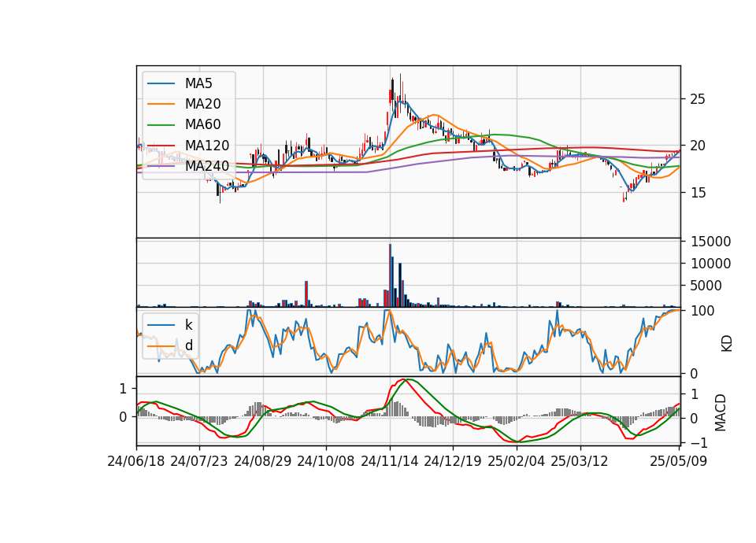Click the red MA120 legend line sample

click(161, 146)
